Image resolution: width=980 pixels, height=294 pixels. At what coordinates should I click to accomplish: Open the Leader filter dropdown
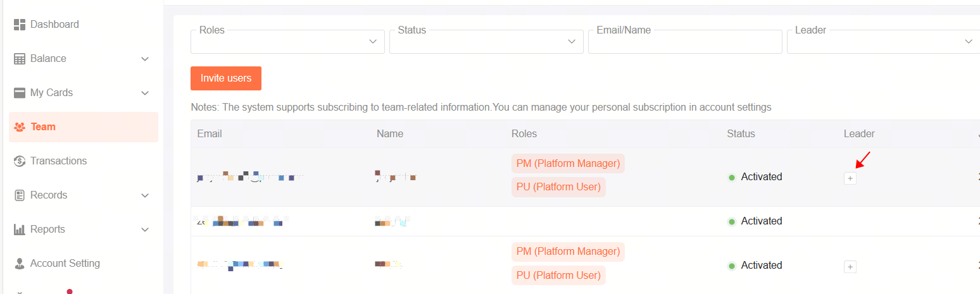883,41
